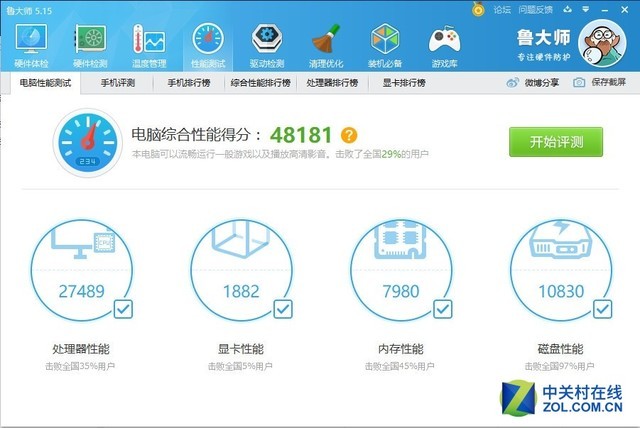Click the graphics card circle 1882
This screenshot has width=640, height=428.
click(241, 270)
